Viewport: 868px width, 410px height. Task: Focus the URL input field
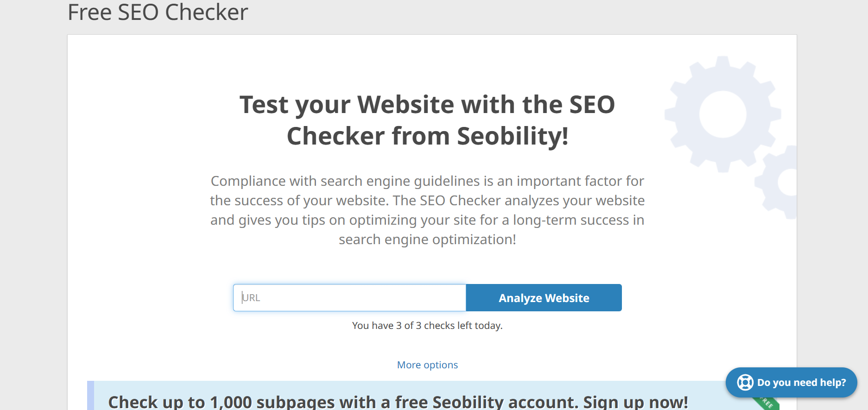click(349, 297)
